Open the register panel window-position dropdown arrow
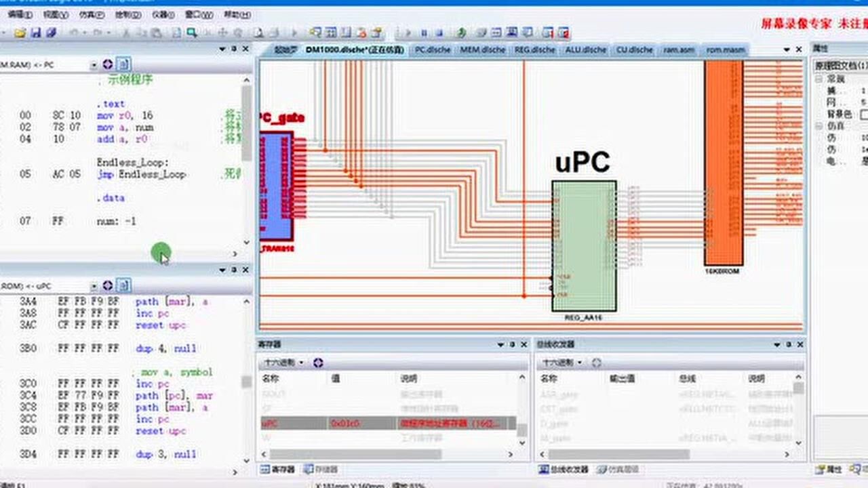 [500, 344]
